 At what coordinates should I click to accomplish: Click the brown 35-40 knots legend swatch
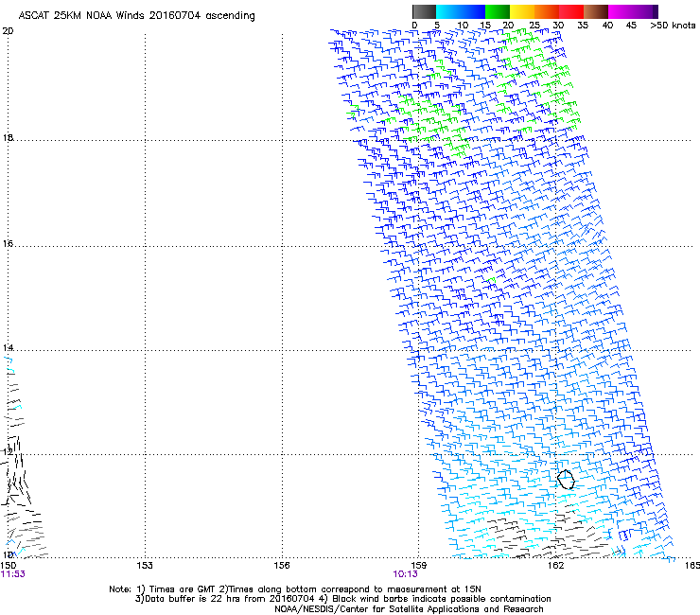click(596, 11)
